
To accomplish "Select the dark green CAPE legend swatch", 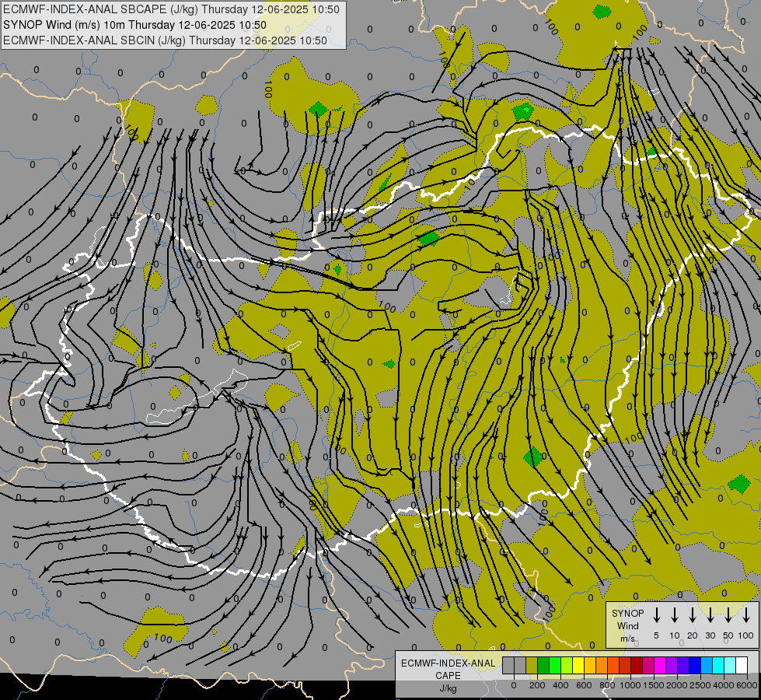I will (543, 665).
